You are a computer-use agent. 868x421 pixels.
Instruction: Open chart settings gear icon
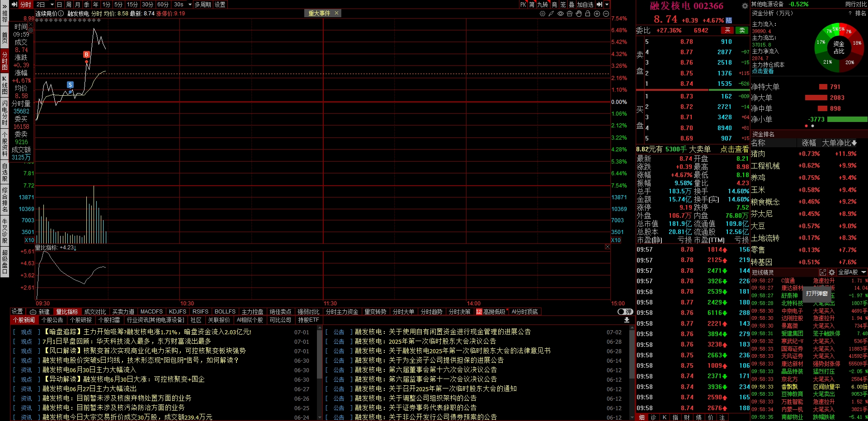pyautogui.click(x=542, y=14)
